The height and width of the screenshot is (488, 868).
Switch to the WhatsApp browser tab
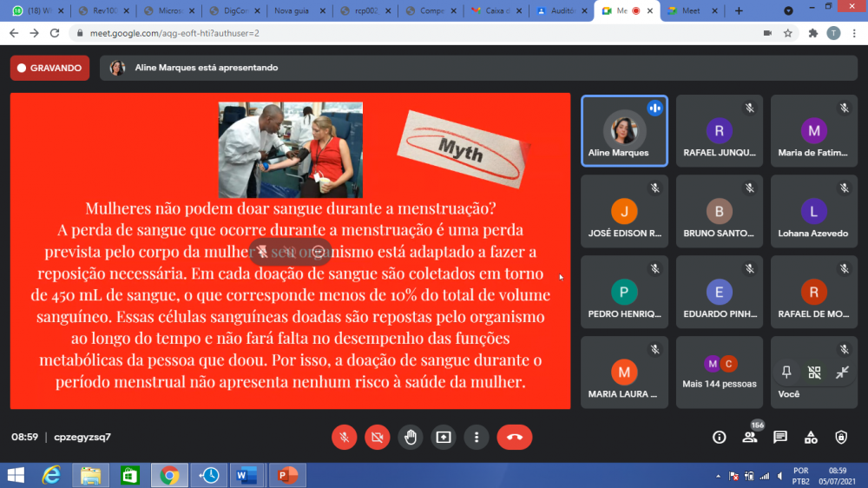(35, 10)
